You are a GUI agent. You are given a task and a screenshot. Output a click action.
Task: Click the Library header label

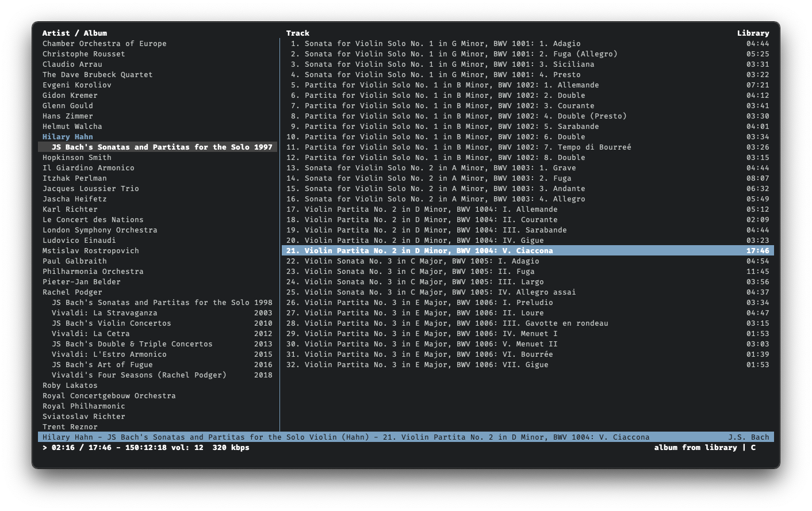coord(753,33)
